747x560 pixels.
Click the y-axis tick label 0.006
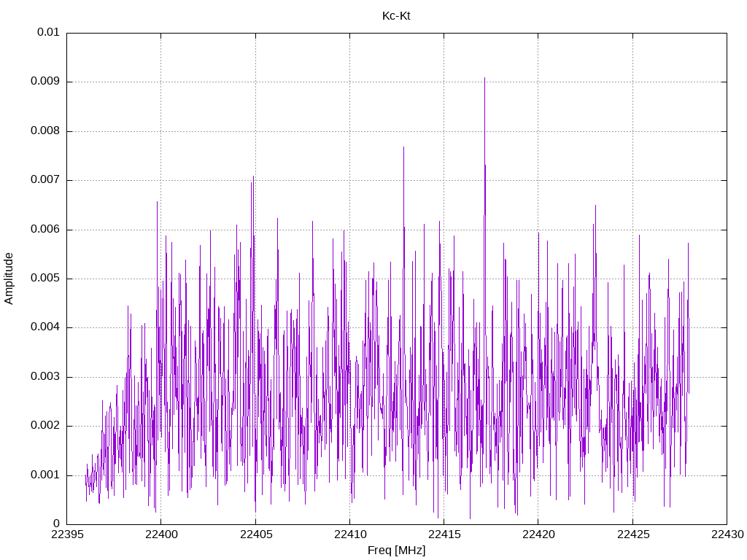(x=44, y=229)
